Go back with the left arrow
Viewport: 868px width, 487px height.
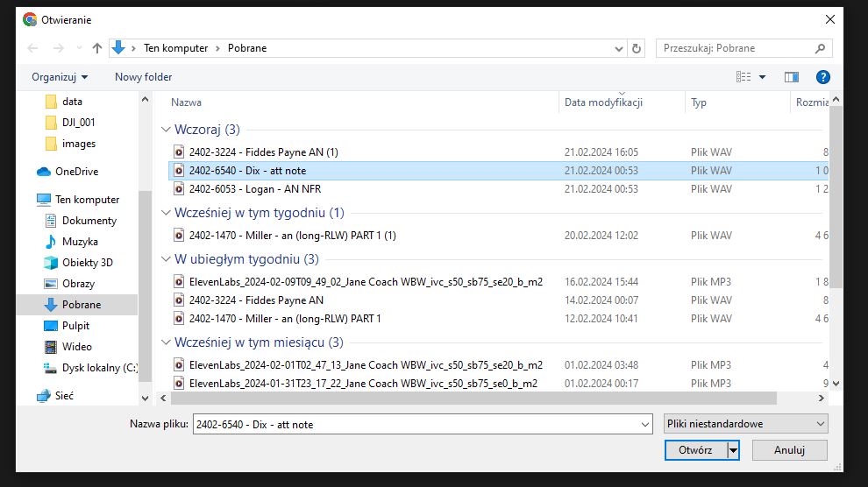(x=32, y=48)
